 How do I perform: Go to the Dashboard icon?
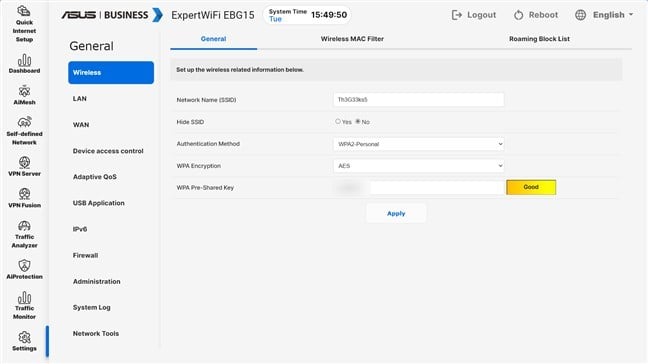24,60
